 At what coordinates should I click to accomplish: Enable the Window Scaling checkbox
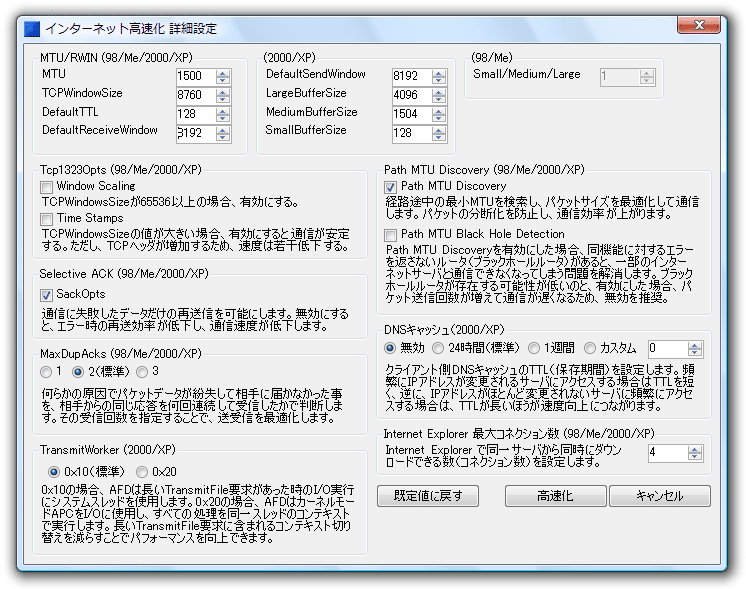click(x=47, y=187)
